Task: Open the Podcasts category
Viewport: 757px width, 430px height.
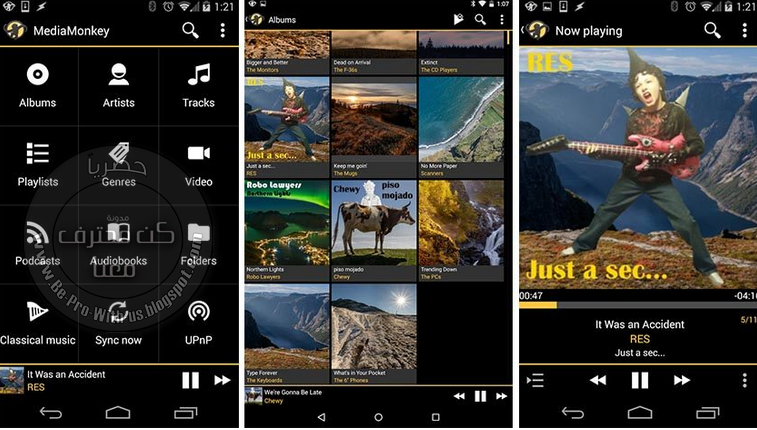Action: click(x=38, y=244)
